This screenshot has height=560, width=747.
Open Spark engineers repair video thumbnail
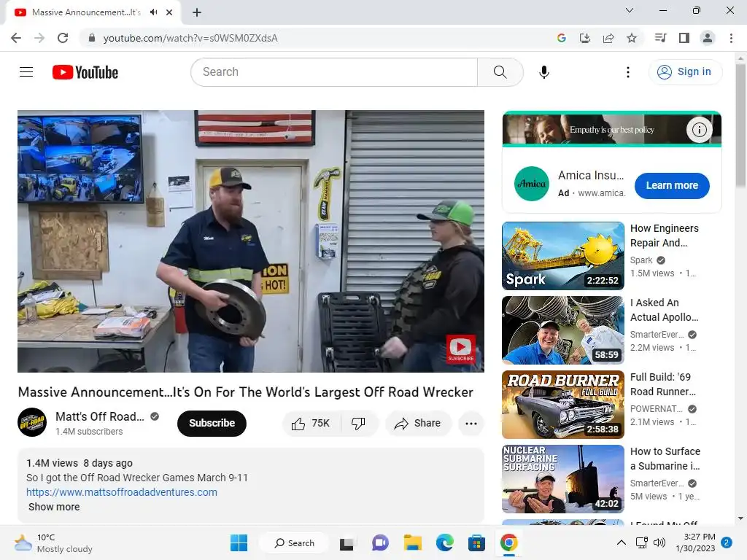(562, 256)
